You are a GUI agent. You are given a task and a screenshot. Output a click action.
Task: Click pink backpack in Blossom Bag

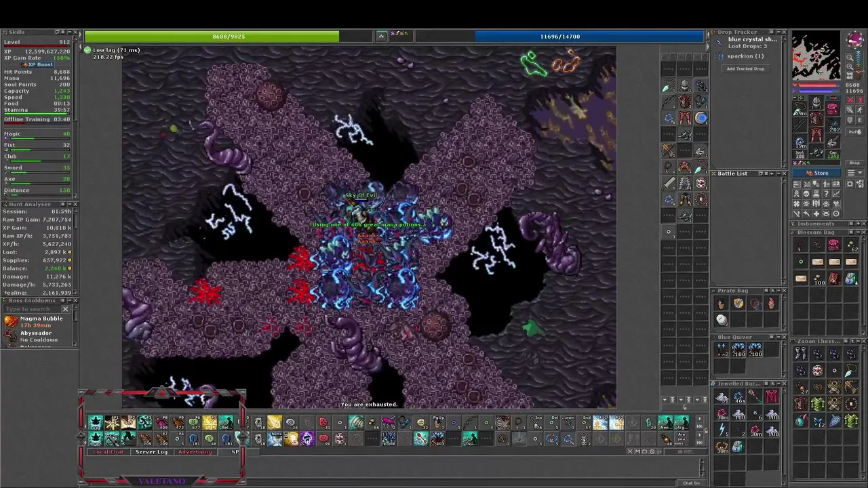833,245
